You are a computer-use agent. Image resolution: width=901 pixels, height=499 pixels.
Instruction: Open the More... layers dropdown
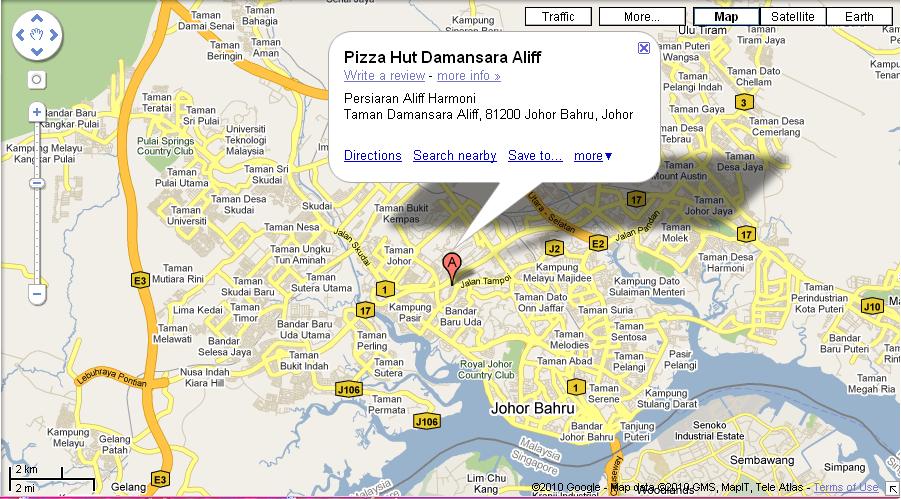click(x=642, y=17)
